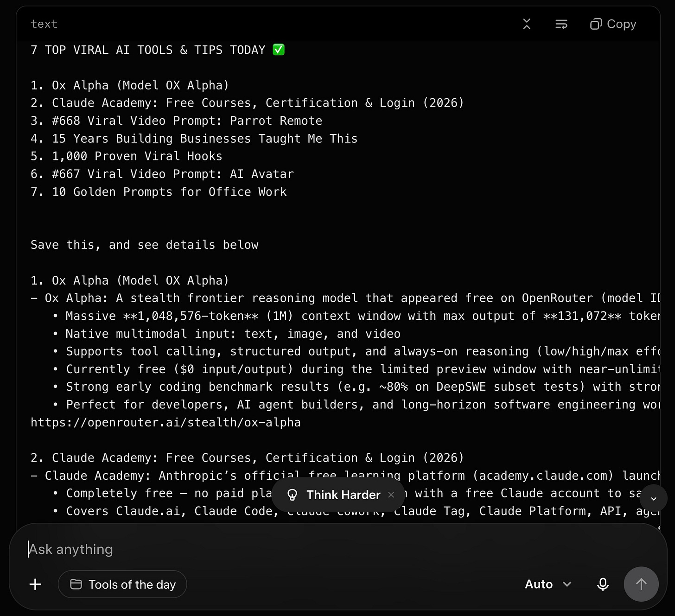Open the attachments plus menu

click(x=35, y=584)
